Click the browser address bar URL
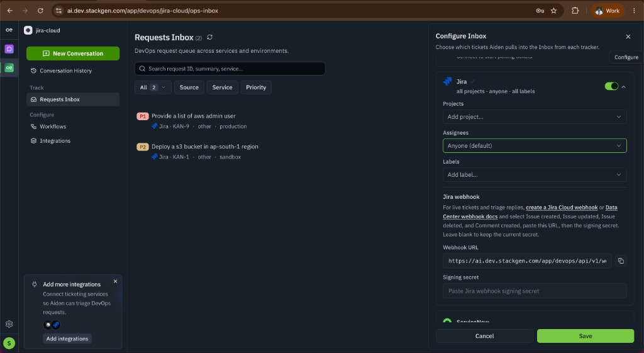 [x=143, y=11]
